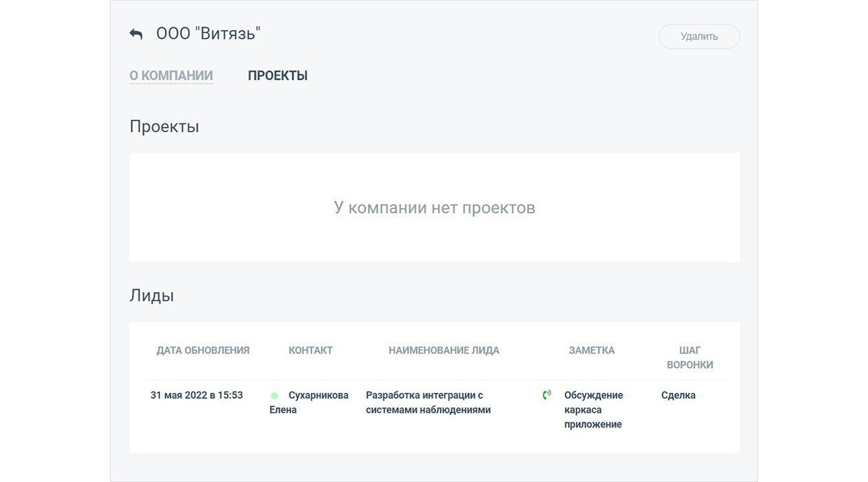Click the Лиды section heading
Image resolution: width=868 pixels, height=482 pixels.
tap(152, 295)
